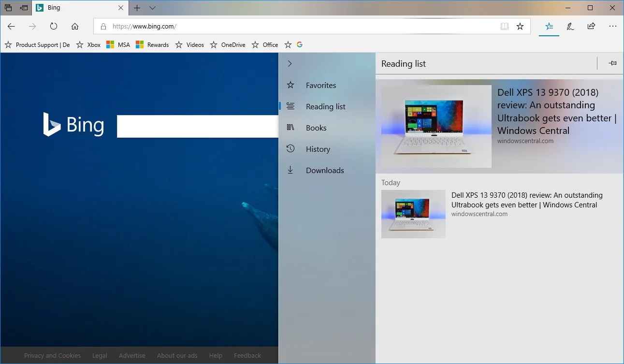Image resolution: width=624 pixels, height=364 pixels.
Task: Click the Bing logo on page
Action: coord(73,124)
